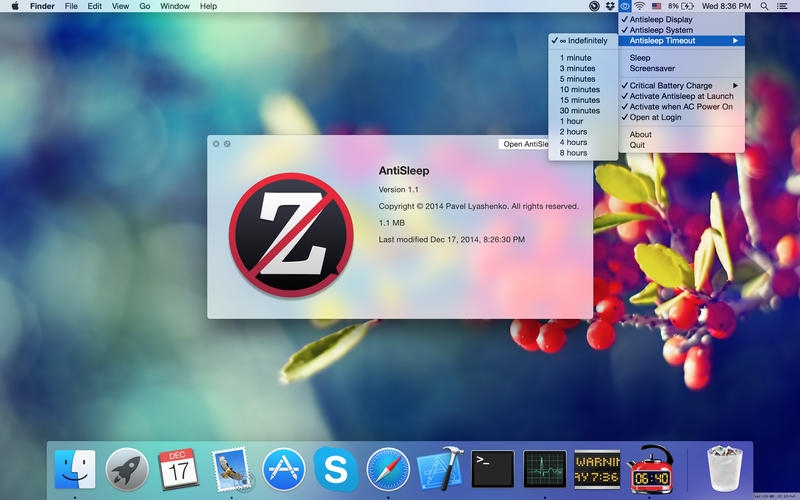Click the red kettle timer dock icon
800x500 pixels.
[651, 469]
